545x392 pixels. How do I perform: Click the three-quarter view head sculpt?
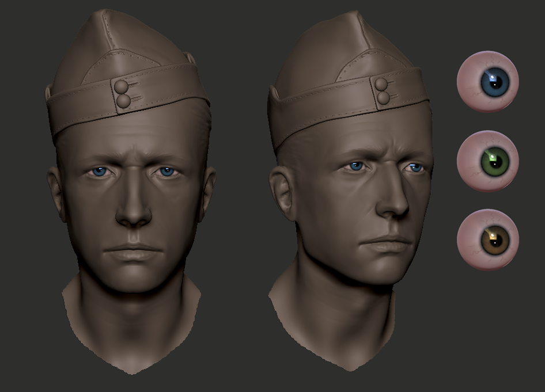click(x=350, y=191)
